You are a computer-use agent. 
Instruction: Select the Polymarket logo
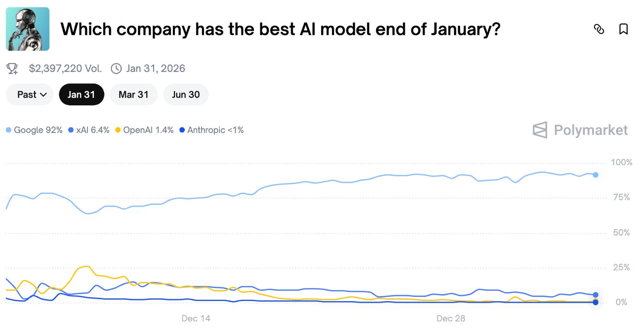tap(580, 130)
